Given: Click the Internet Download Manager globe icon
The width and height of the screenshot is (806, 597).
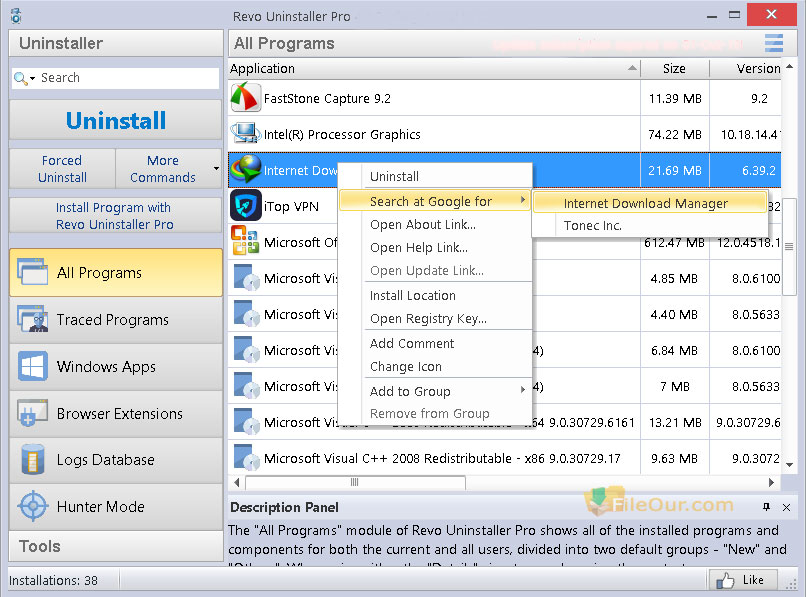Looking at the screenshot, I should pos(246,169).
